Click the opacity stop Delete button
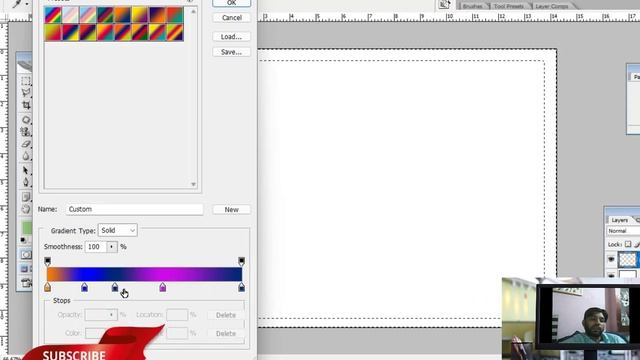 226,315
